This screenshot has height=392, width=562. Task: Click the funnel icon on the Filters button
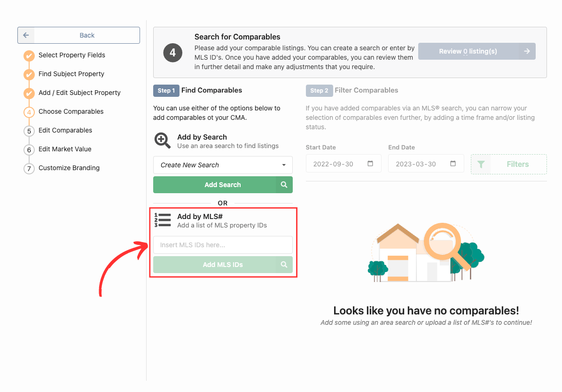481,164
